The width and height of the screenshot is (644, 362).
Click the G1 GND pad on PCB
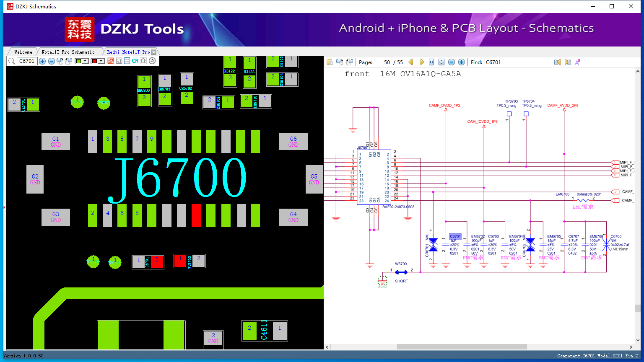point(56,142)
